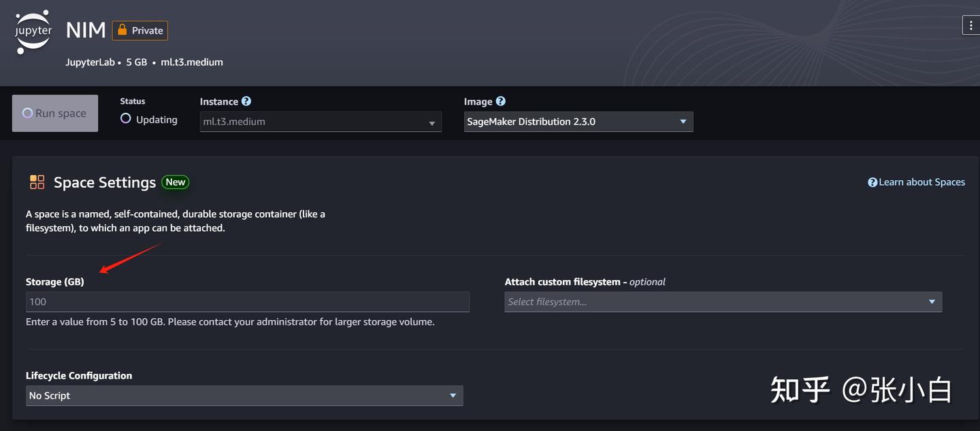Click the Lifecycle Configuration label
This screenshot has height=431, width=980.
click(x=79, y=375)
